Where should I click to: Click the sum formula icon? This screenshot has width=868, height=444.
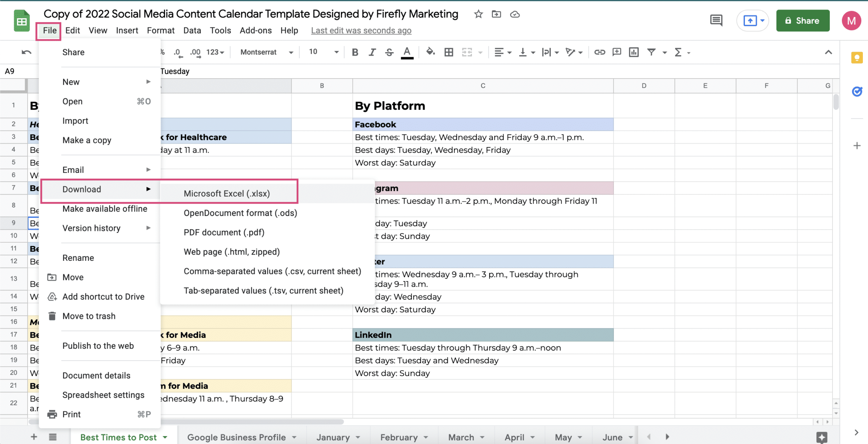[679, 52]
